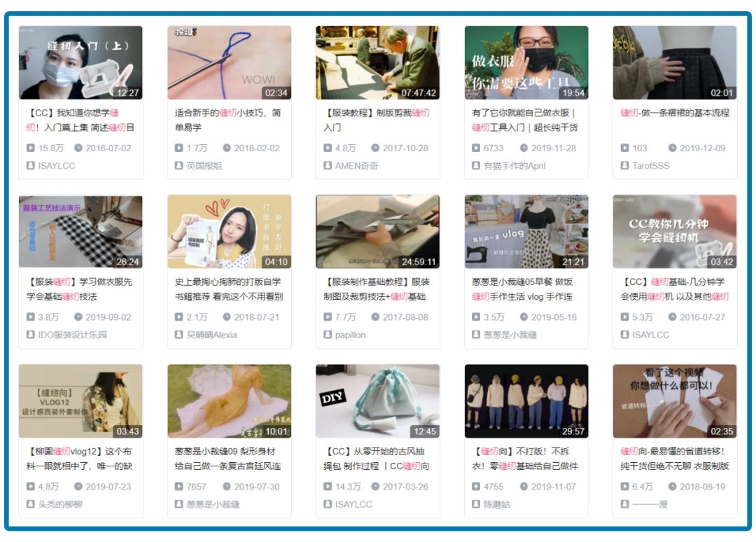Open uploader link 吴晴晴Alexia

click(211, 335)
